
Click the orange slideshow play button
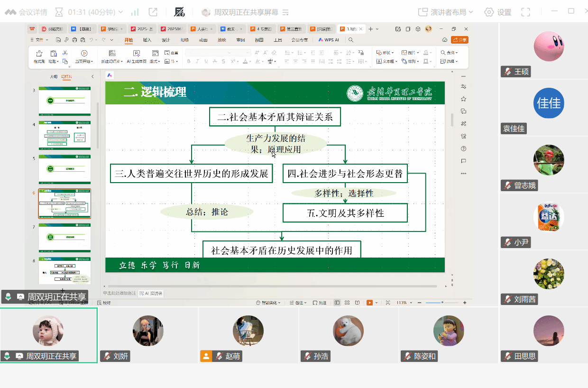(x=369, y=303)
